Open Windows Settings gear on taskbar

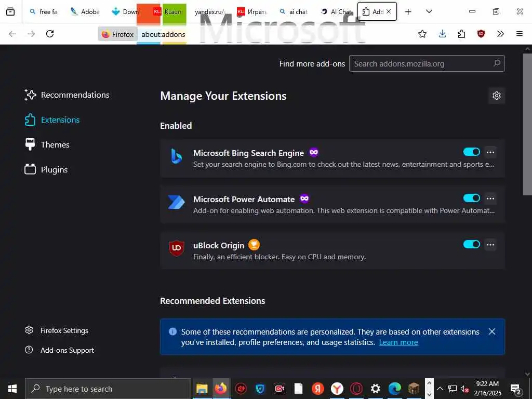(375, 389)
